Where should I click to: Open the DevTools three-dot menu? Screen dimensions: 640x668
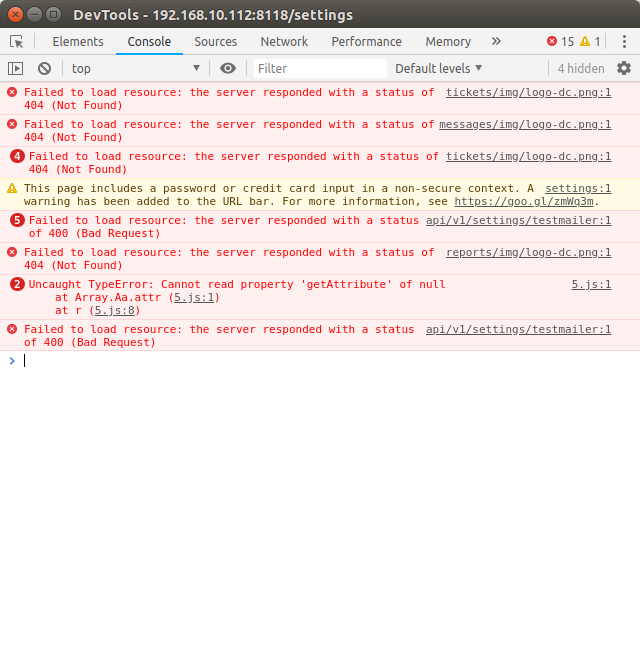click(x=624, y=42)
